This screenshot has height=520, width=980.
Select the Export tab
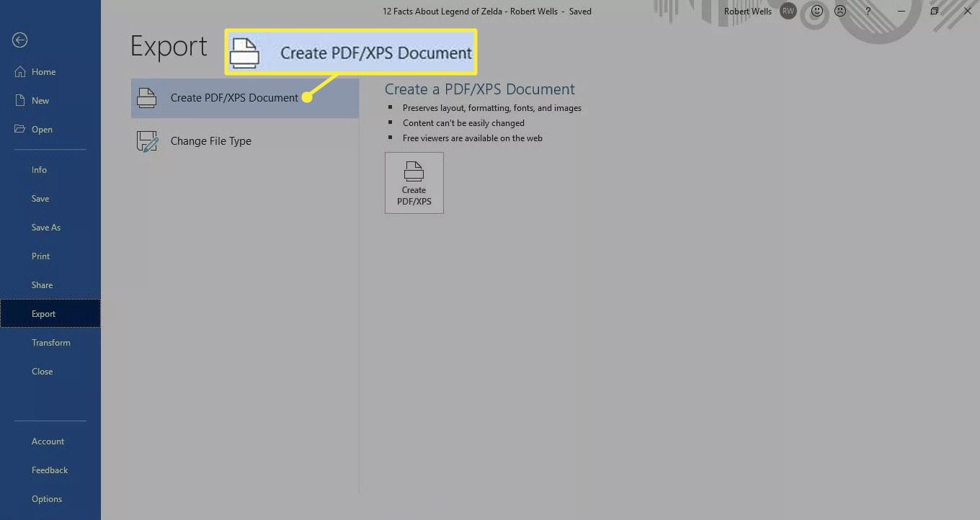point(50,314)
